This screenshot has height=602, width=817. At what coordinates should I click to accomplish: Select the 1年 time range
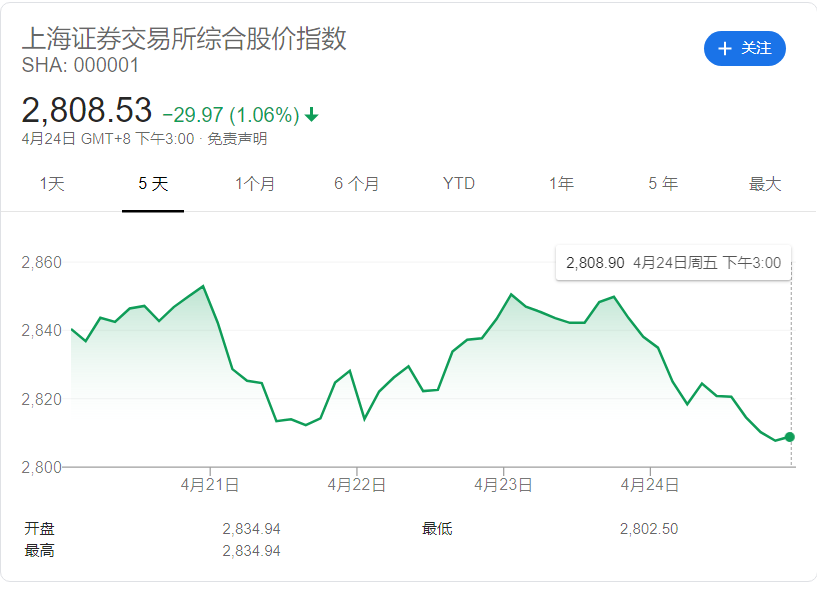point(561,184)
